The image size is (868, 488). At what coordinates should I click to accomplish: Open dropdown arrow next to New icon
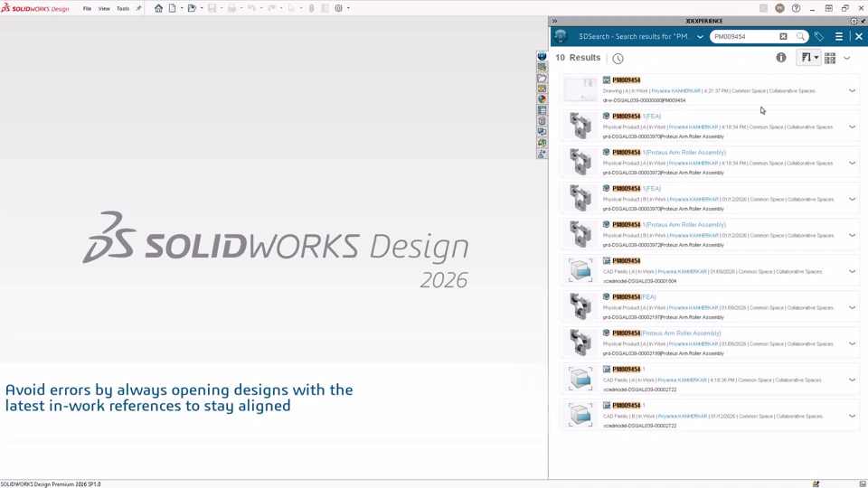click(182, 8)
